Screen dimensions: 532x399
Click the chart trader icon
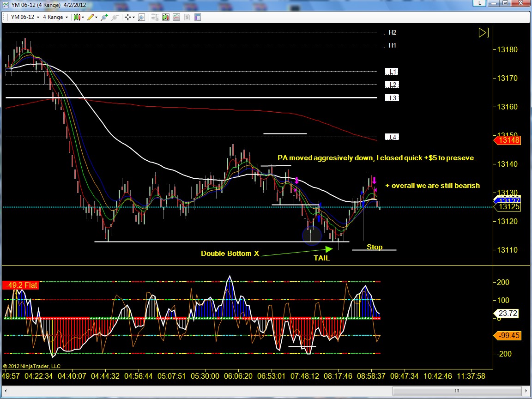click(x=155, y=17)
